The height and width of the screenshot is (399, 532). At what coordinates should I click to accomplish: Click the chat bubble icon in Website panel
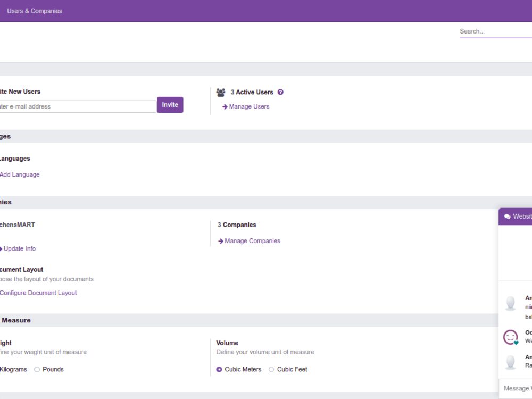(x=507, y=217)
